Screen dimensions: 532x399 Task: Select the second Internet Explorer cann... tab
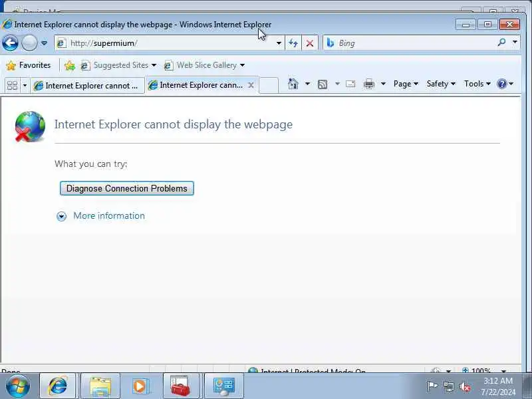pyautogui.click(x=196, y=85)
